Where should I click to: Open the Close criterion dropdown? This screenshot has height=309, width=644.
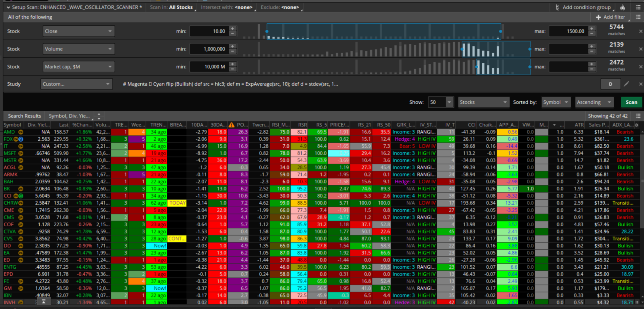tap(79, 31)
